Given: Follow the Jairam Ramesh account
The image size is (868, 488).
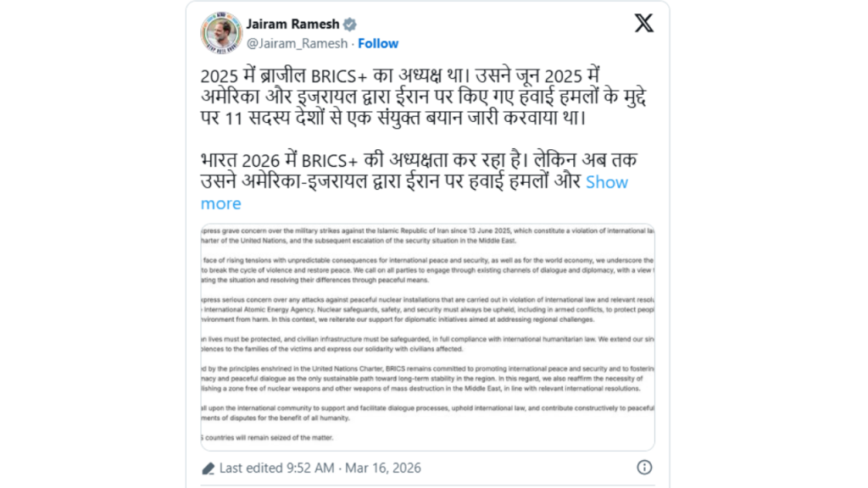Looking at the screenshot, I should click(x=378, y=43).
